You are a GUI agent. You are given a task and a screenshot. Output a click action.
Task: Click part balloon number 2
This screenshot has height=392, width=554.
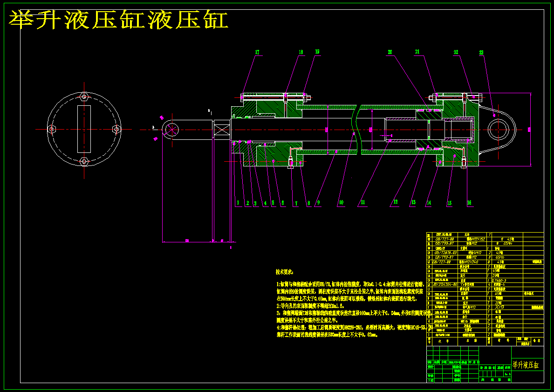coord(248,203)
